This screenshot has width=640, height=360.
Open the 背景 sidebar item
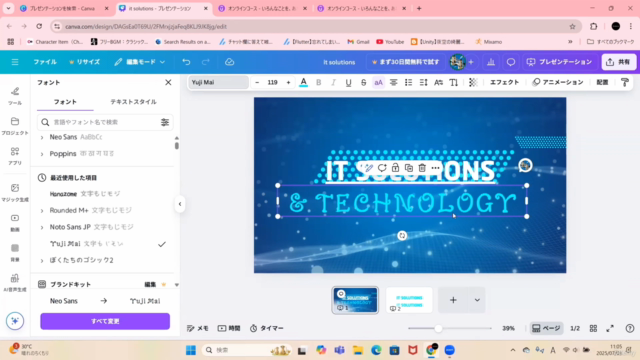(15, 253)
